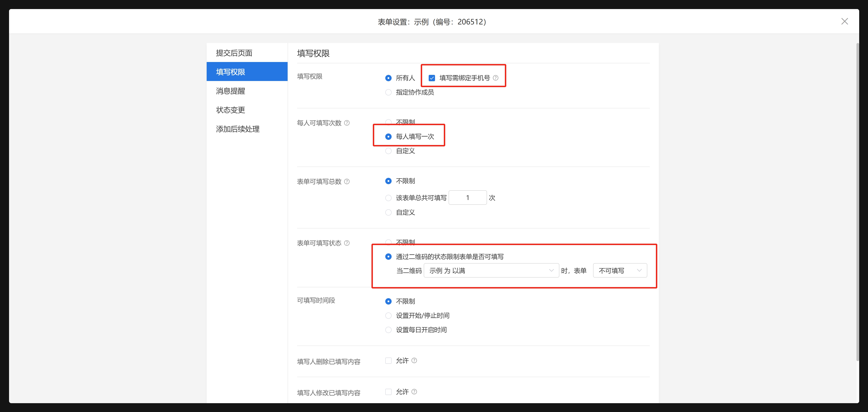Open the 不可填写 dropdown

pyautogui.click(x=620, y=270)
